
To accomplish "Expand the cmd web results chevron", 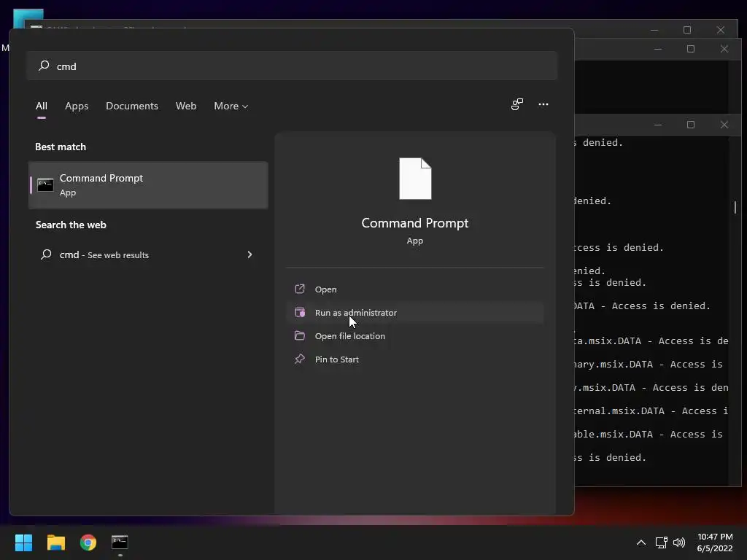I will tap(249, 254).
